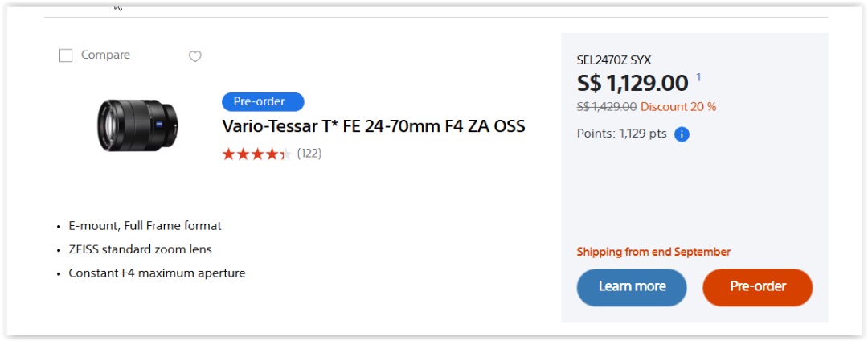Viewport: 868px width, 341px height.
Task: Open the points info icon
Action: [682, 134]
